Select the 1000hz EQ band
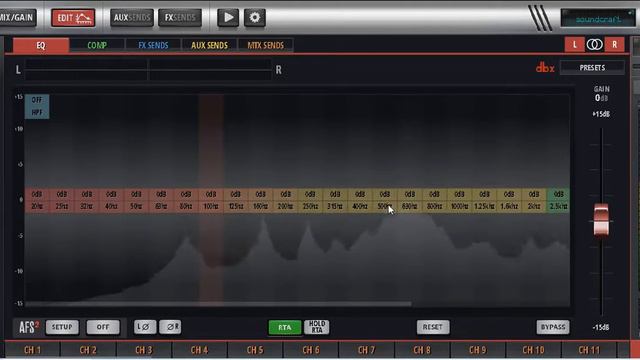The height and width of the screenshot is (360, 640). coord(460,200)
